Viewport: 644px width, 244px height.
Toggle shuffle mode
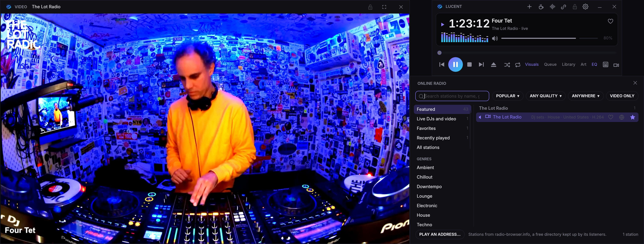(x=507, y=65)
